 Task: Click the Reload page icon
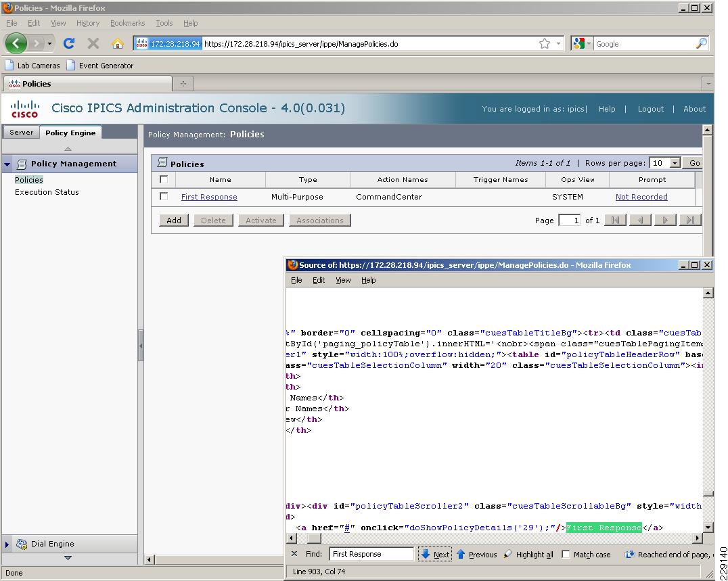click(x=69, y=43)
